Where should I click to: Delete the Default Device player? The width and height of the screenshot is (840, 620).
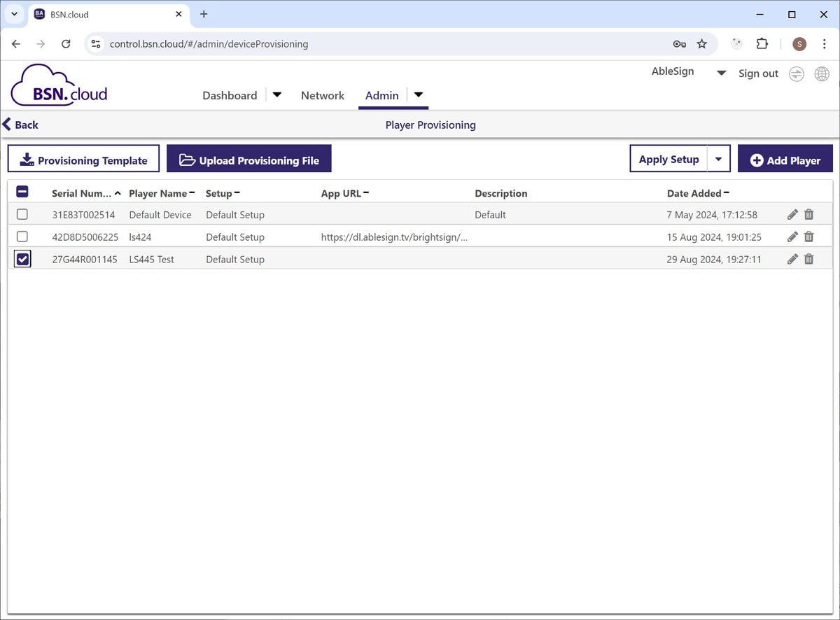(808, 215)
